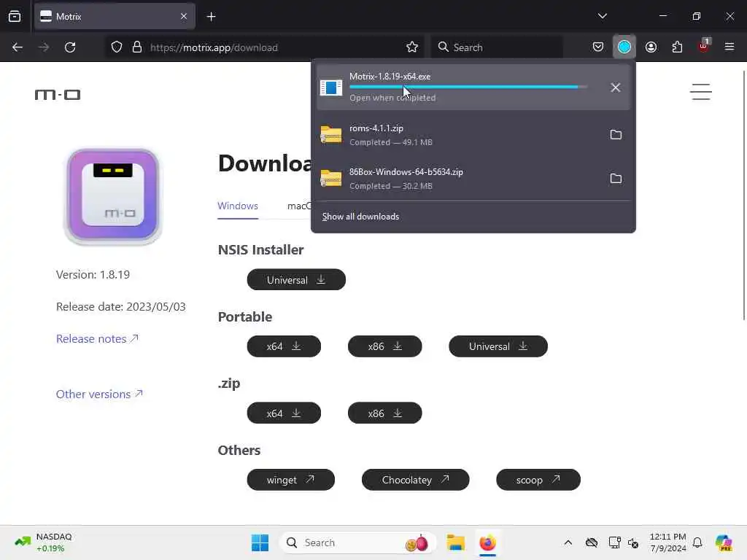Open File Explorer from taskbar
The image size is (747, 560).
point(455,542)
